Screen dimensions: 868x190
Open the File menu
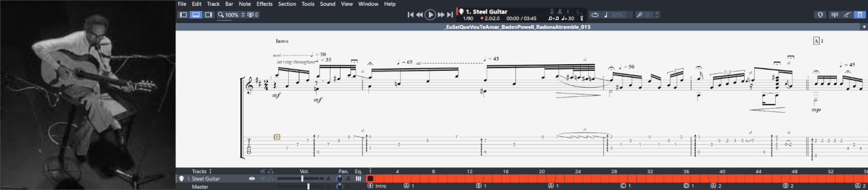point(182,4)
